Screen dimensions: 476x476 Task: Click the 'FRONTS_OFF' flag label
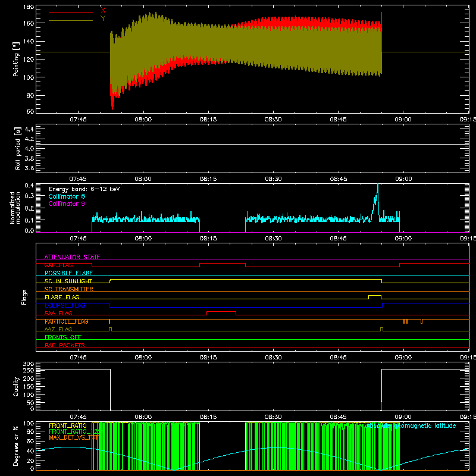(x=63, y=337)
